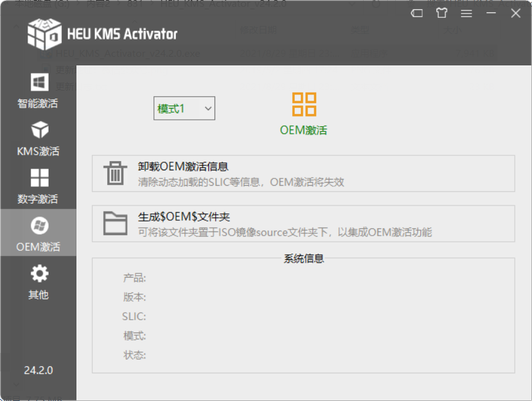The image size is (532, 401).
Task: Open the skin (shirt) icon
Action: click(x=441, y=13)
